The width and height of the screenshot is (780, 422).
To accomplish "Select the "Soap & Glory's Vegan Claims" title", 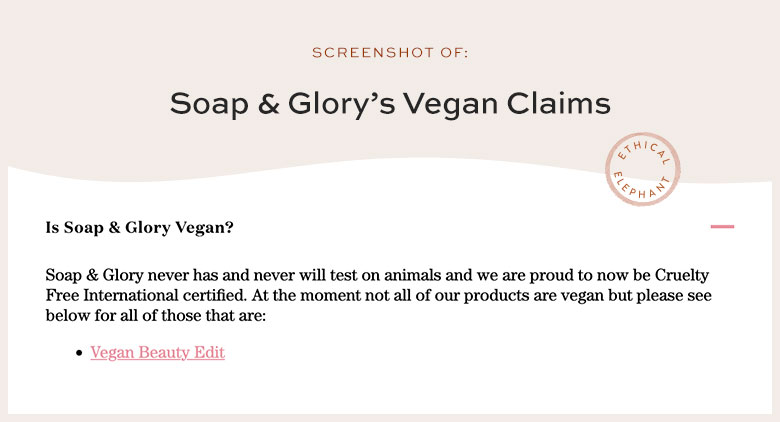I will 390,104.
